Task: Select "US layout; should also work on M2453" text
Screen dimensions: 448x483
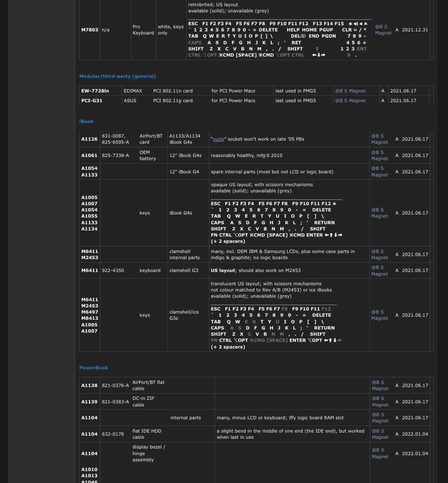Action: point(256,271)
